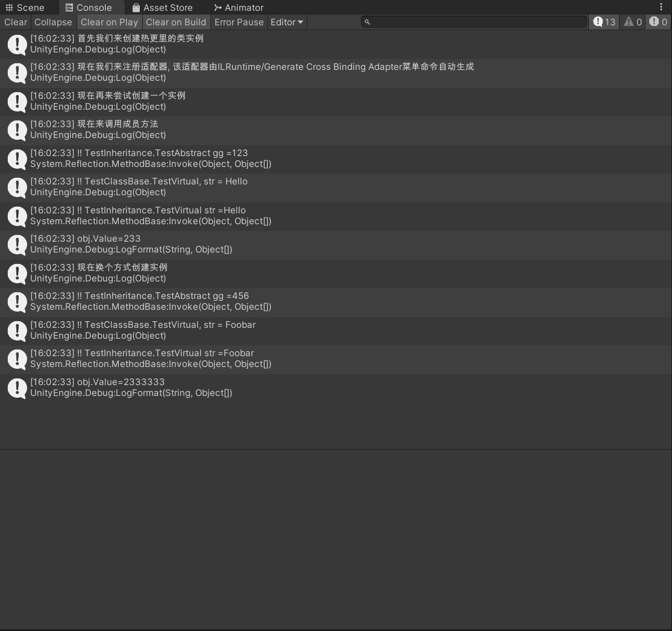The image size is (672, 631).
Task: Select log TestInheritance.TestAbstract gg =123
Action: point(336,159)
